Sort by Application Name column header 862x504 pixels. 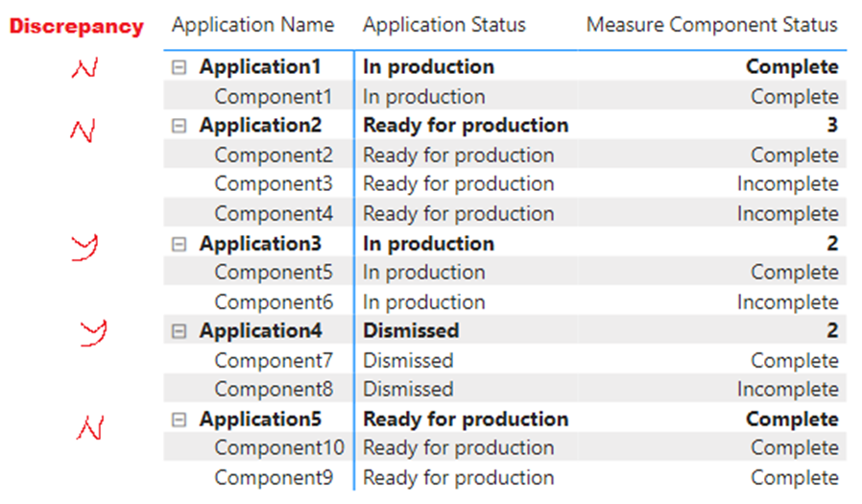point(252,25)
